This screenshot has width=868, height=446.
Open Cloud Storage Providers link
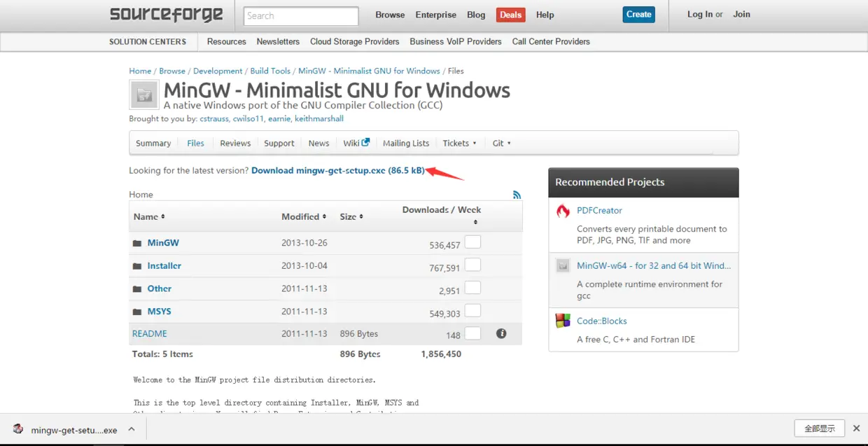click(x=355, y=41)
